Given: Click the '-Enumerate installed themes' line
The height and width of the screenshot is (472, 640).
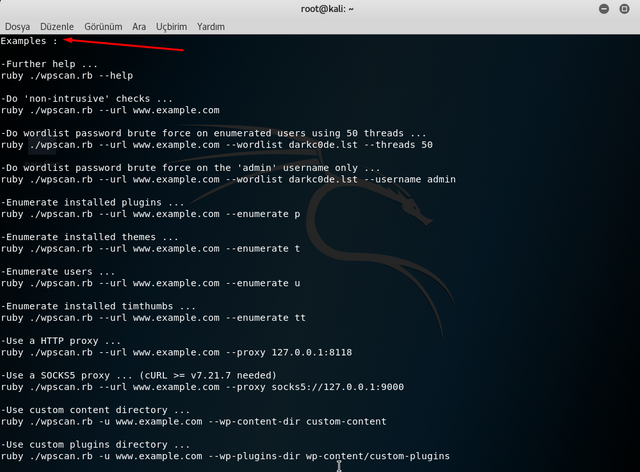Looking at the screenshot, I should pyautogui.click(x=89, y=237).
